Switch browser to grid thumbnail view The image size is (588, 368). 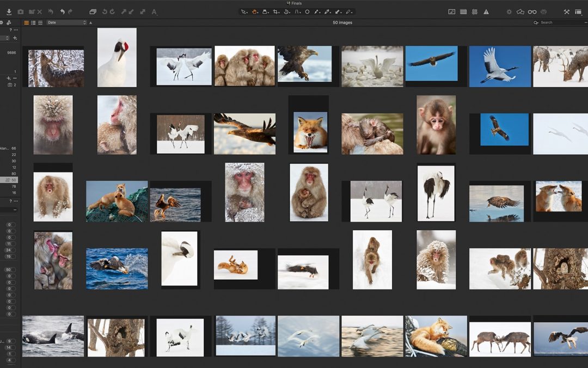coord(27,22)
